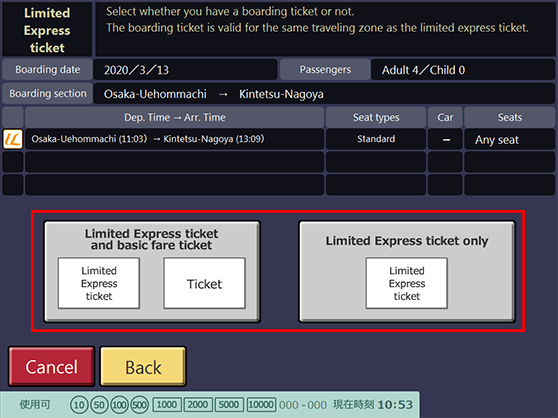
Task: Click the 5000 yen bill icon
Action: 229,404
